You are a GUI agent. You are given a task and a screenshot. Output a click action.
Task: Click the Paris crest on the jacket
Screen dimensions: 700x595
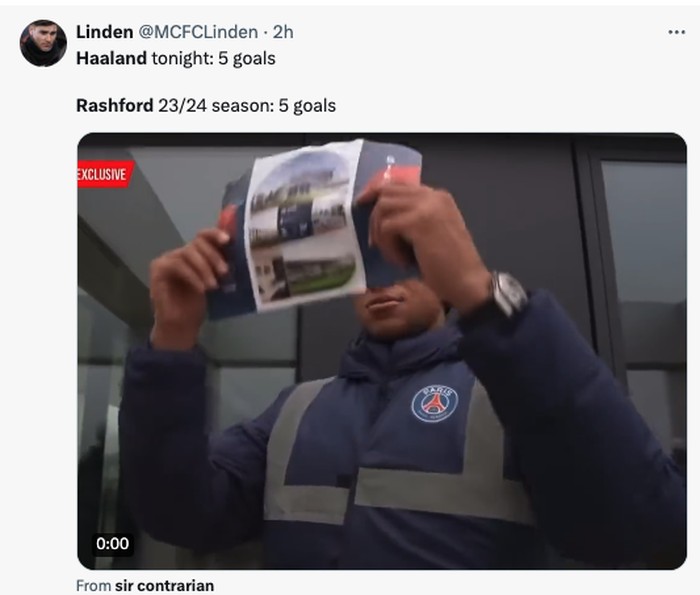tap(434, 404)
